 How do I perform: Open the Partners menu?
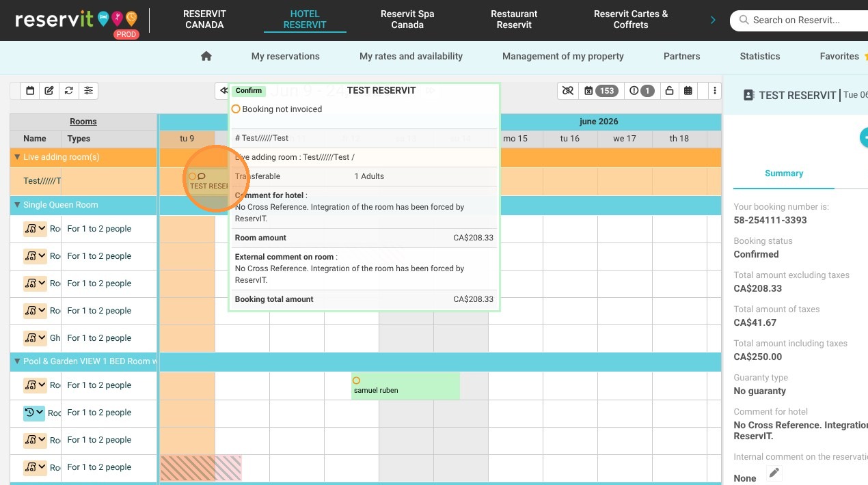click(x=682, y=56)
